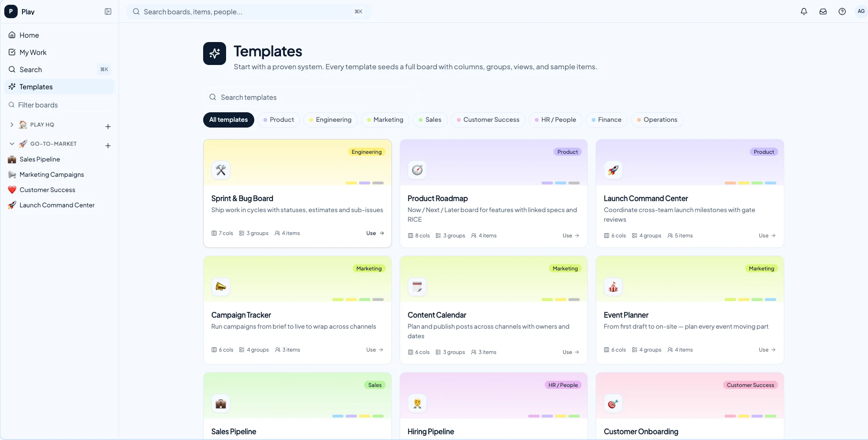
Task: Filter templates by Customer Success chip
Action: pyautogui.click(x=488, y=119)
